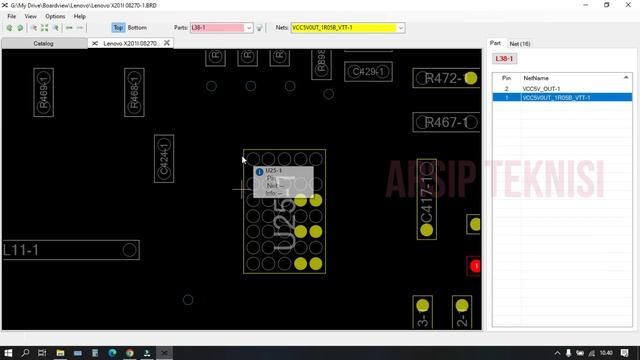
Task: Open the Parts dropdown arrow
Action: (249, 28)
